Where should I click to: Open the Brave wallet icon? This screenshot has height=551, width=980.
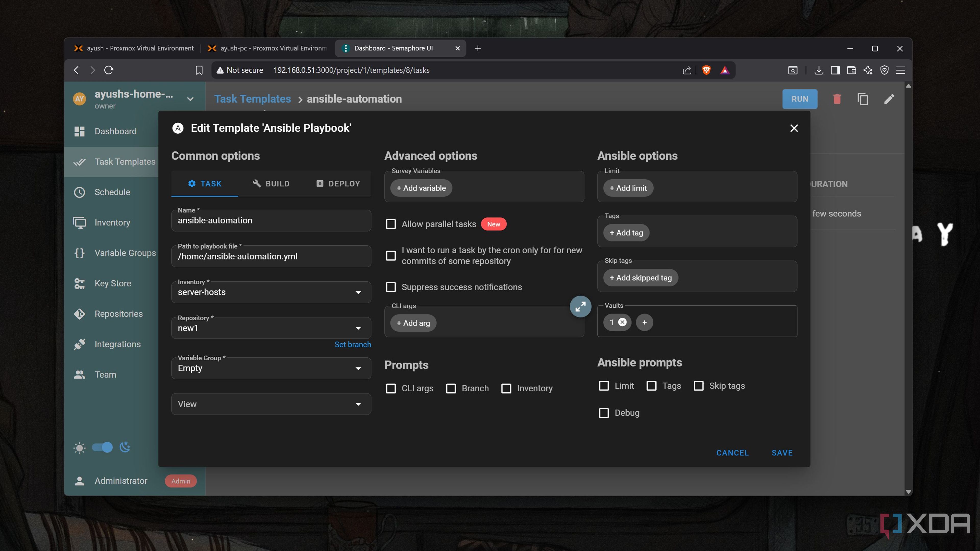click(x=851, y=70)
